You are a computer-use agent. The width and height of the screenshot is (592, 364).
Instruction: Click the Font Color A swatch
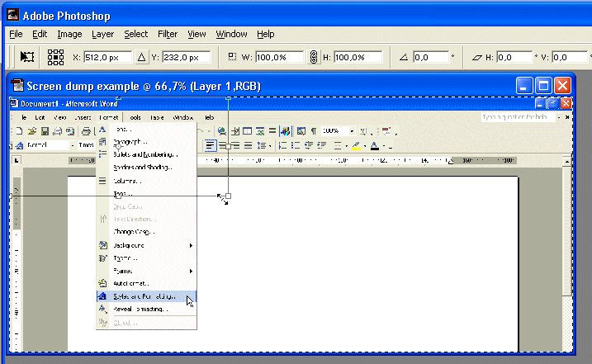point(375,146)
